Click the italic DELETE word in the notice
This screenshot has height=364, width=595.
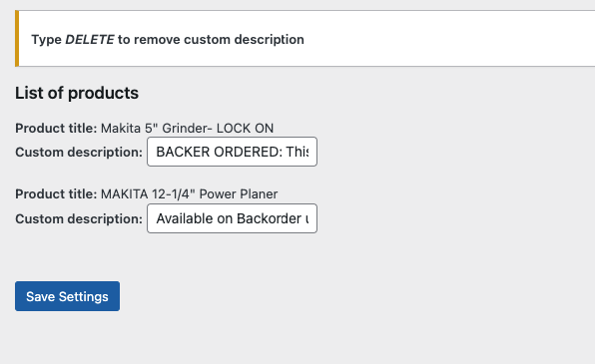(90, 40)
